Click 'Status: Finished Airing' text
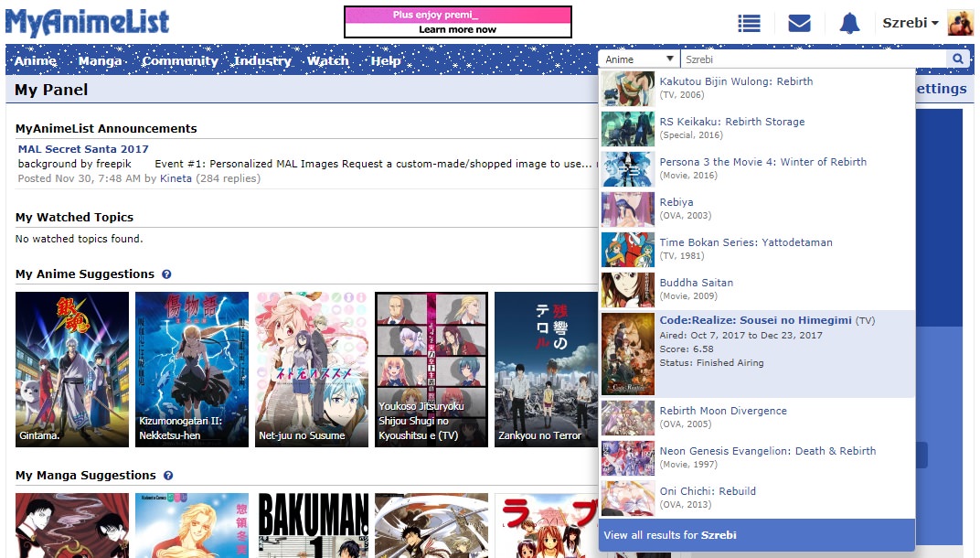Screen dimensions: 980x558 coord(711,363)
